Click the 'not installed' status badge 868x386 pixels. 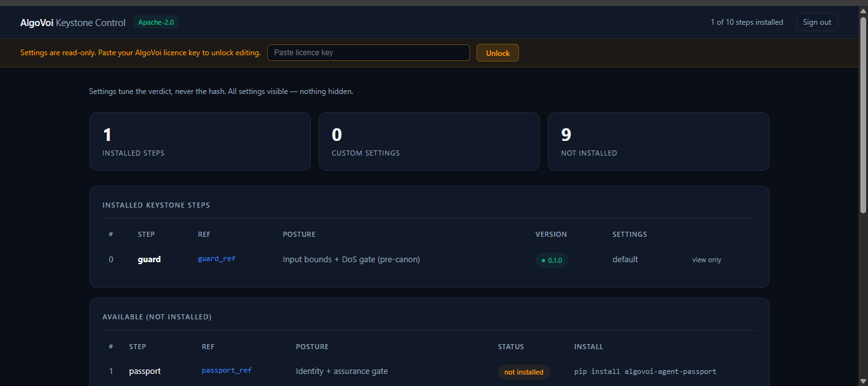click(523, 372)
